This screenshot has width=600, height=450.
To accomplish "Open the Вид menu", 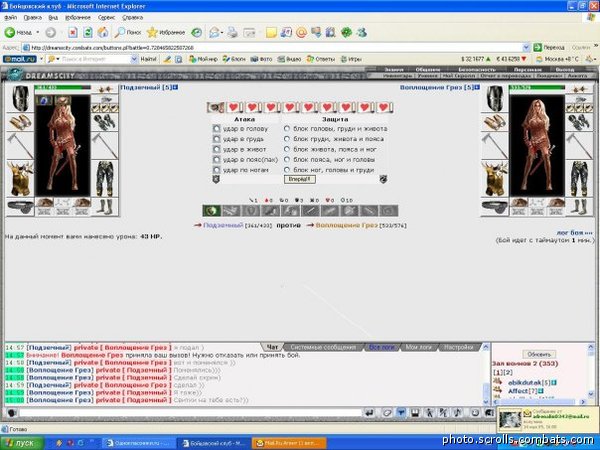I will pyautogui.click(x=53, y=18).
